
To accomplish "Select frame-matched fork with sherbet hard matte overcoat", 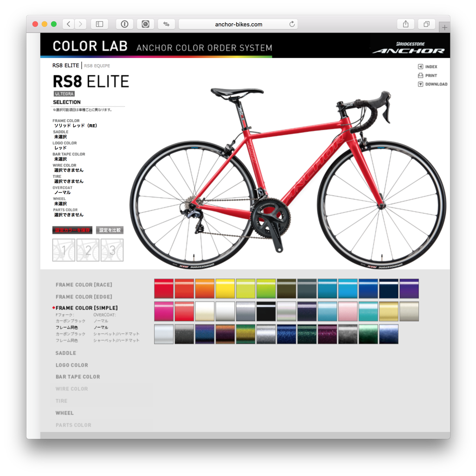I will tap(97, 341).
